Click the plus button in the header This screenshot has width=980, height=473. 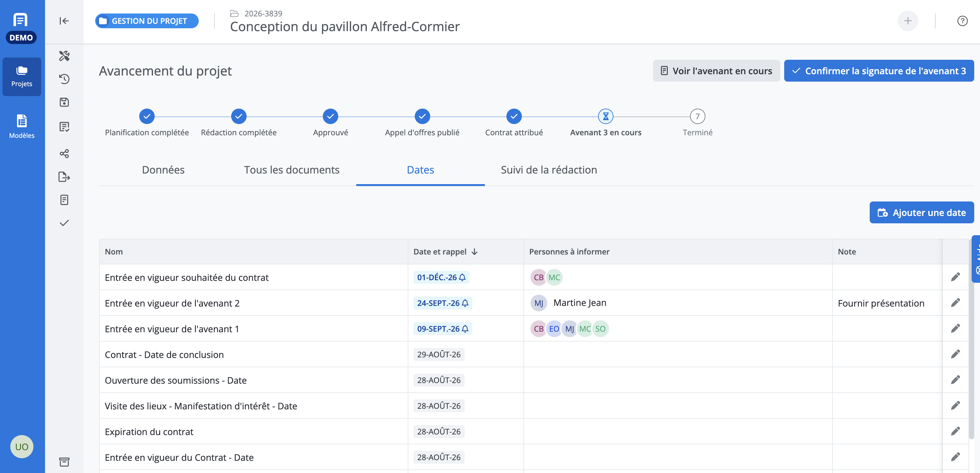point(908,21)
